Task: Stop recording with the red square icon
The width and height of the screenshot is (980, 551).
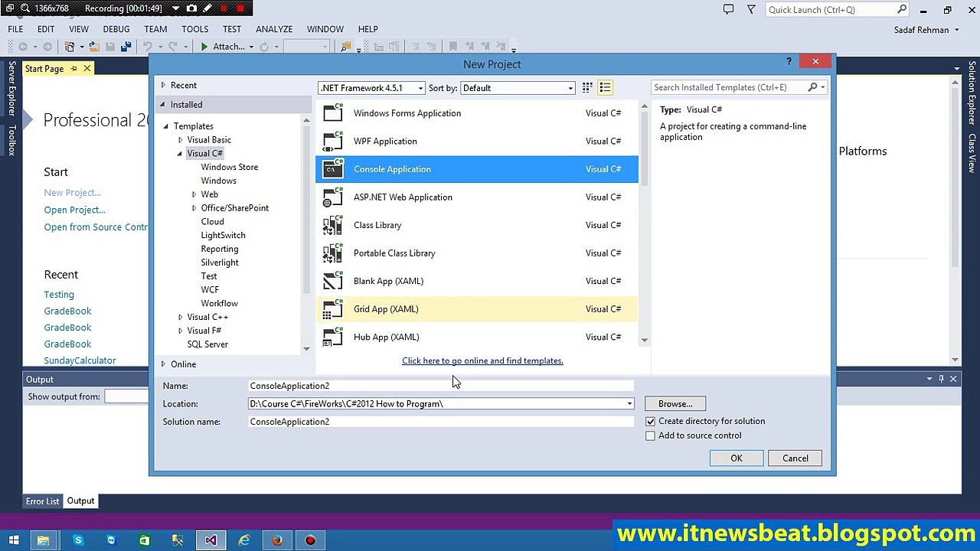Action: (x=240, y=8)
